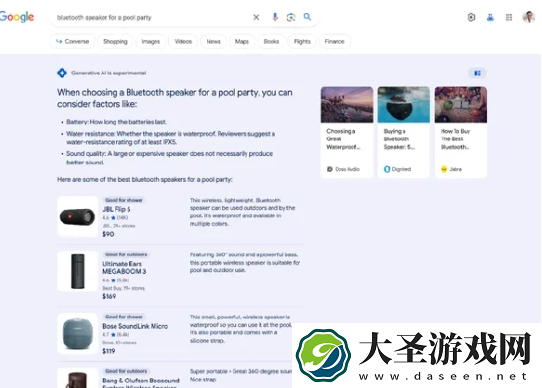542x388 pixels.
Task: Click the Bang & Olufsen Good for outdoors tag
Action: 126,371
